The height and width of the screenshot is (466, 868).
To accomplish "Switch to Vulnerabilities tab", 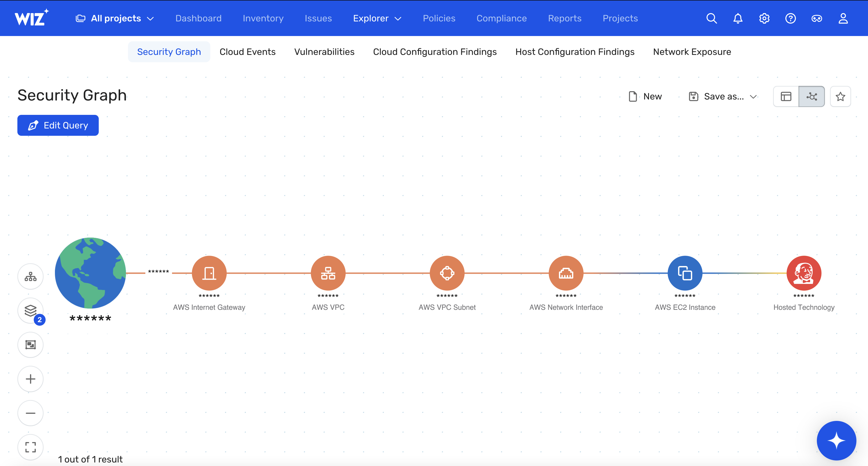I will [324, 52].
